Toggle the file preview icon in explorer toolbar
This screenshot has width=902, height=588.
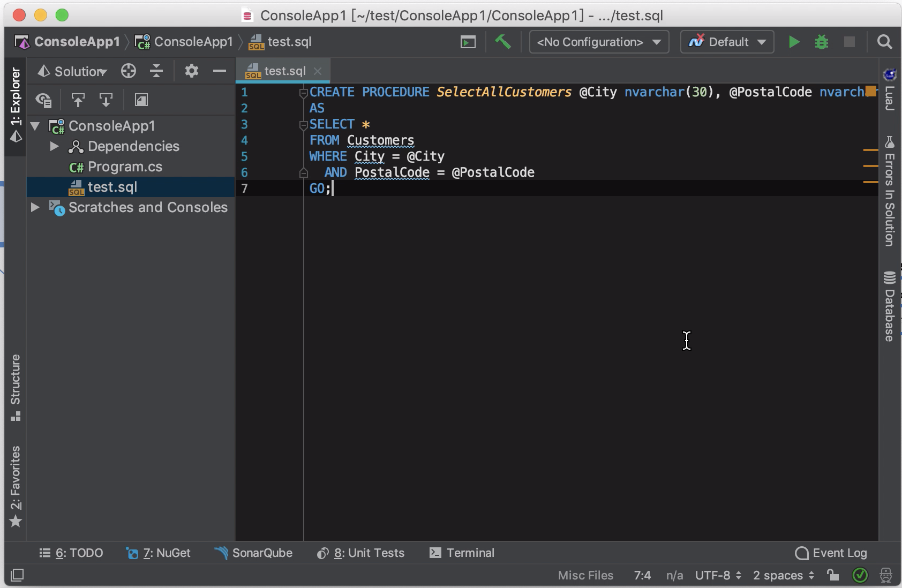click(141, 100)
